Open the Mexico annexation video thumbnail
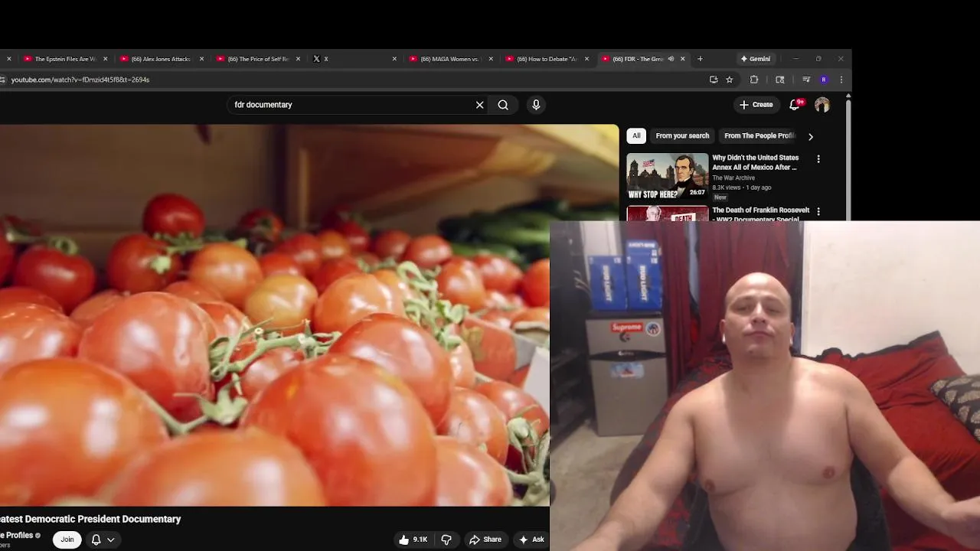Screen dimensions: 980x551 click(x=668, y=176)
